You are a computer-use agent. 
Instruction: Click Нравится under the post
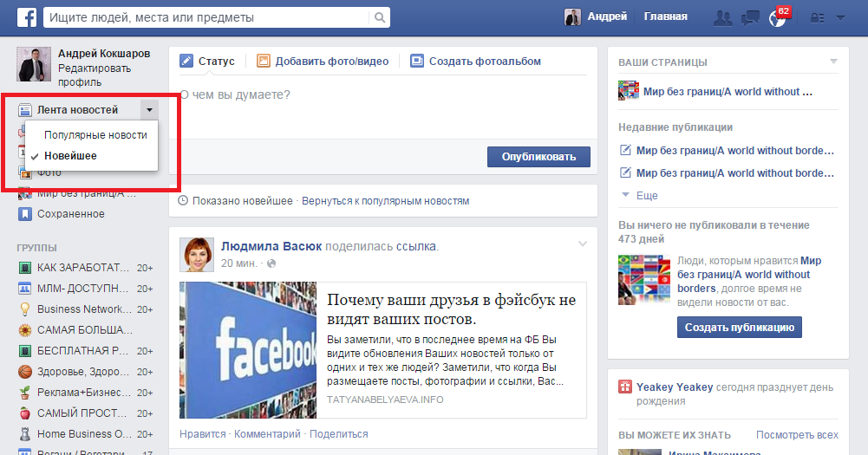pyautogui.click(x=203, y=434)
